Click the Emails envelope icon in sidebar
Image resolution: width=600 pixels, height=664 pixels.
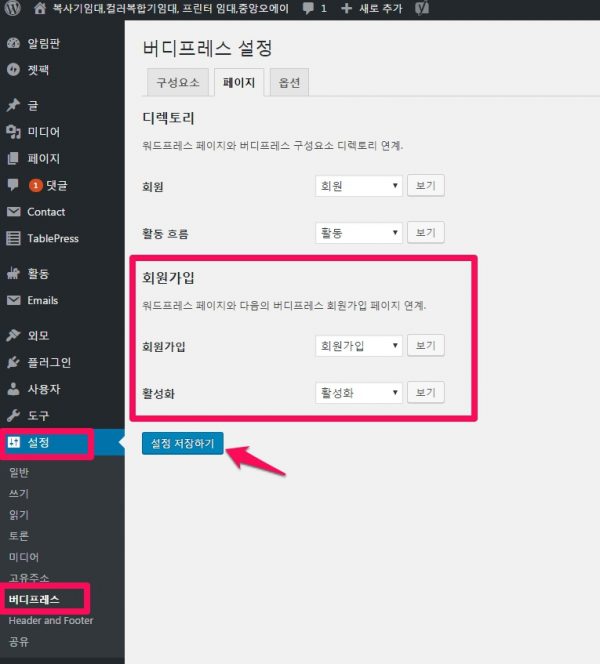13,300
